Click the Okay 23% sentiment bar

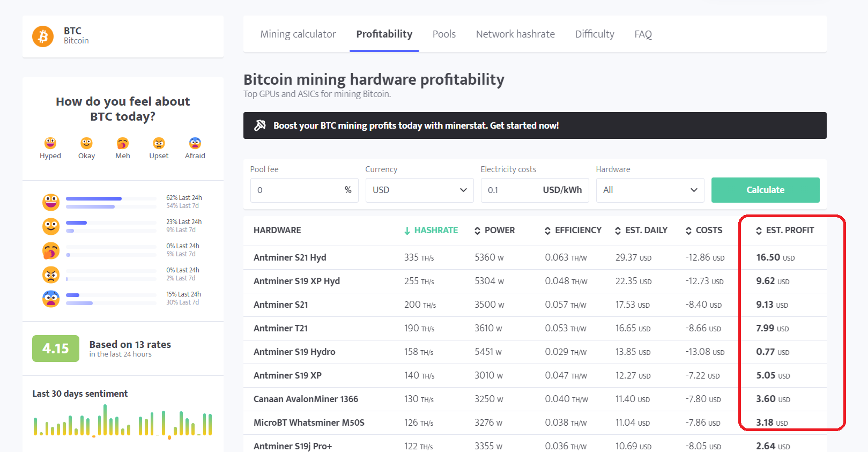111,223
